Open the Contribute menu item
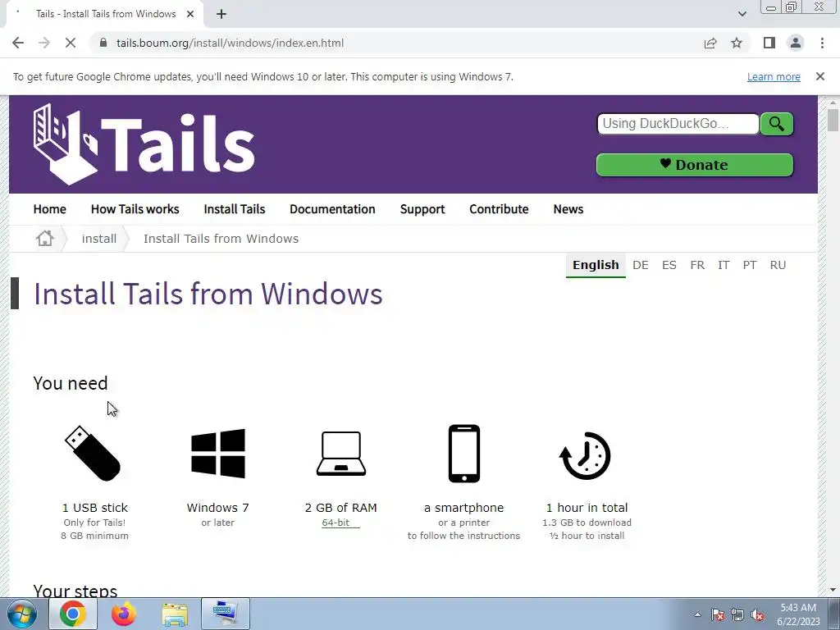This screenshot has width=840, height=630. (500, 209)
